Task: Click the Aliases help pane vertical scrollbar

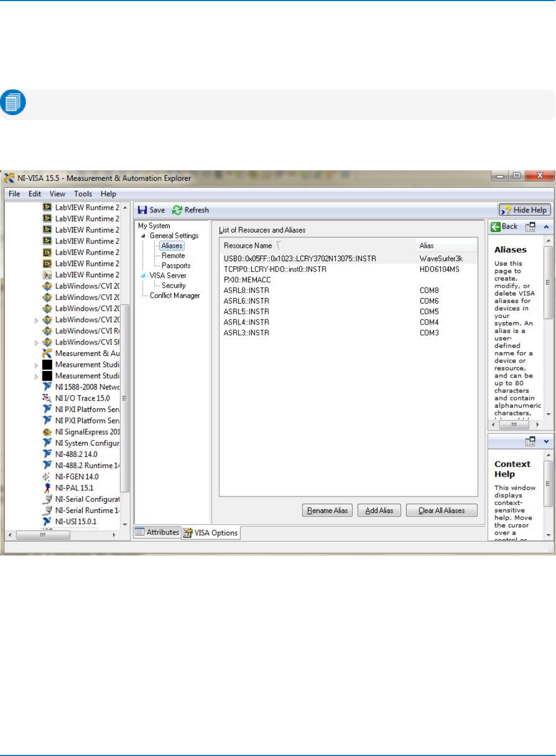Action: point(548,327)
